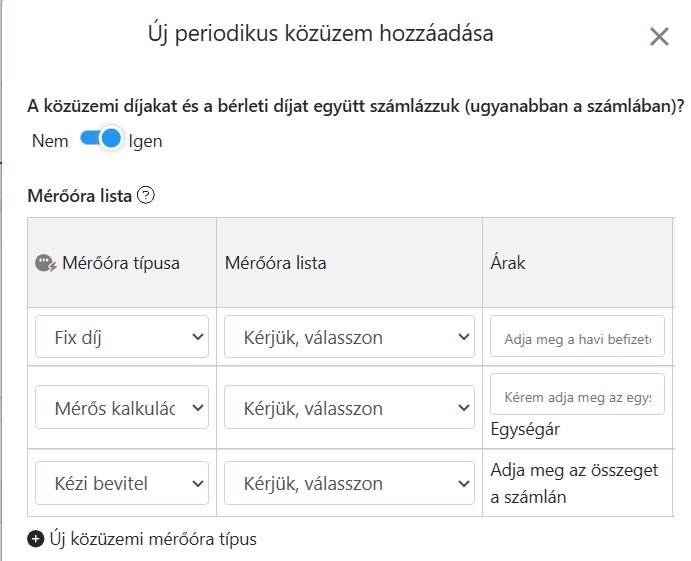This screenshot has width=691, height=561.
Task: Focus the monthly payment amount input field
Action: 577,337
